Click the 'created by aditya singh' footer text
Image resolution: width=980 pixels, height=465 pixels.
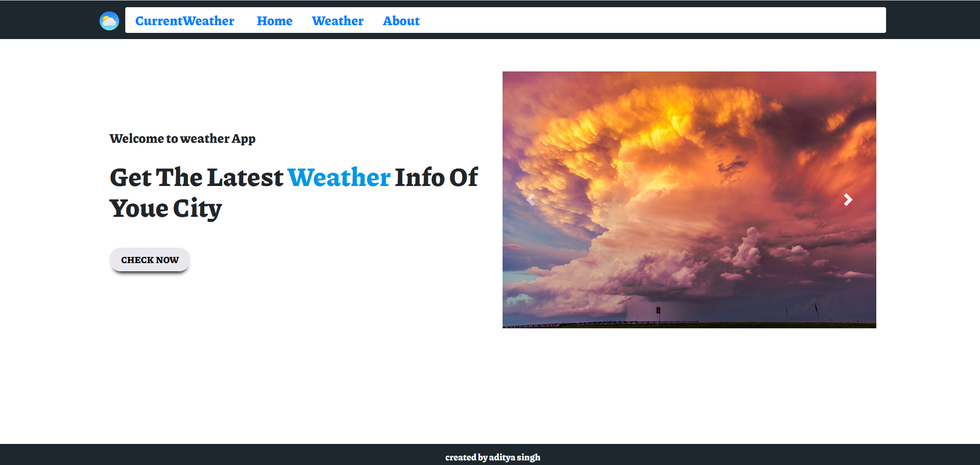492,456
